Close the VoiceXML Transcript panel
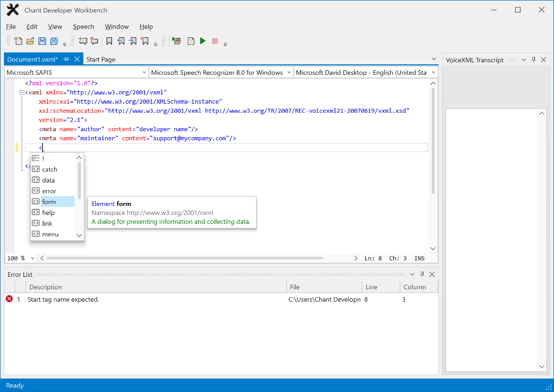The width and height of the screenshot is (554, 392). click(x=544, y=60)
